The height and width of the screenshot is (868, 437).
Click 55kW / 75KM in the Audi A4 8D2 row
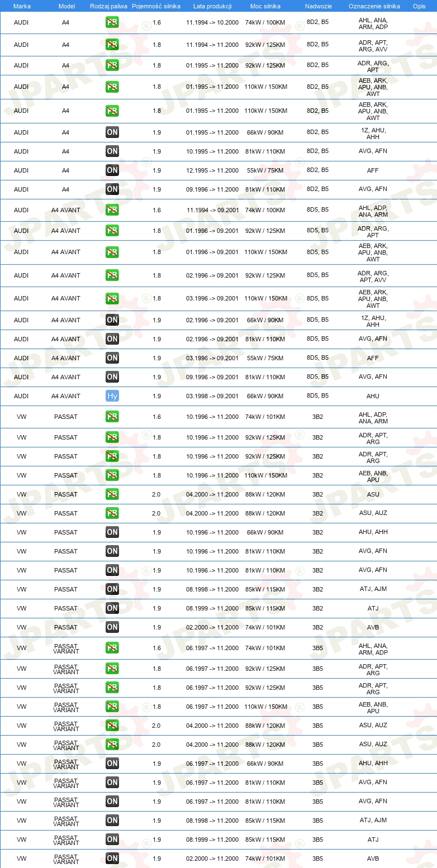tap(265, 170)
